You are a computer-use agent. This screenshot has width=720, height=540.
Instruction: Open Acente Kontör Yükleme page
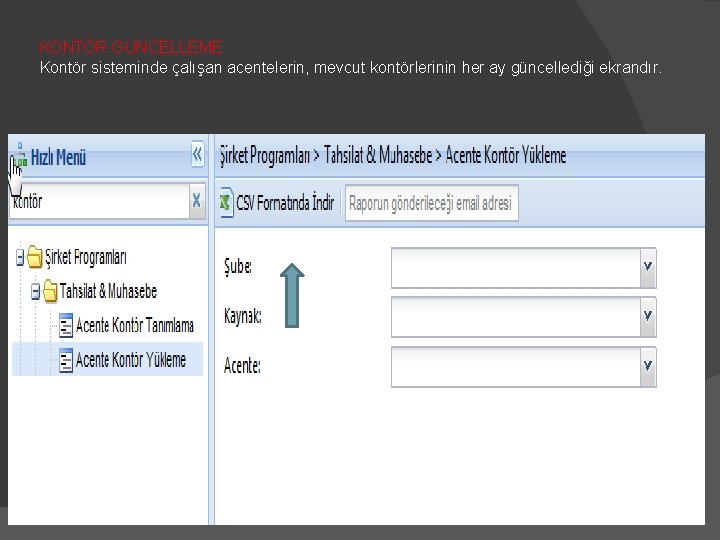point(131,360)
